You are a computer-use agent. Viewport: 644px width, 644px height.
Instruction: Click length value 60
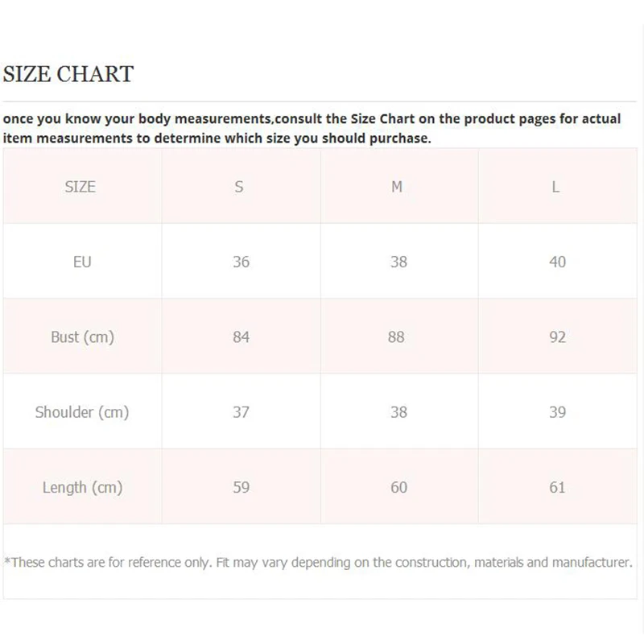pyautogui.click(x=398, y=487)
